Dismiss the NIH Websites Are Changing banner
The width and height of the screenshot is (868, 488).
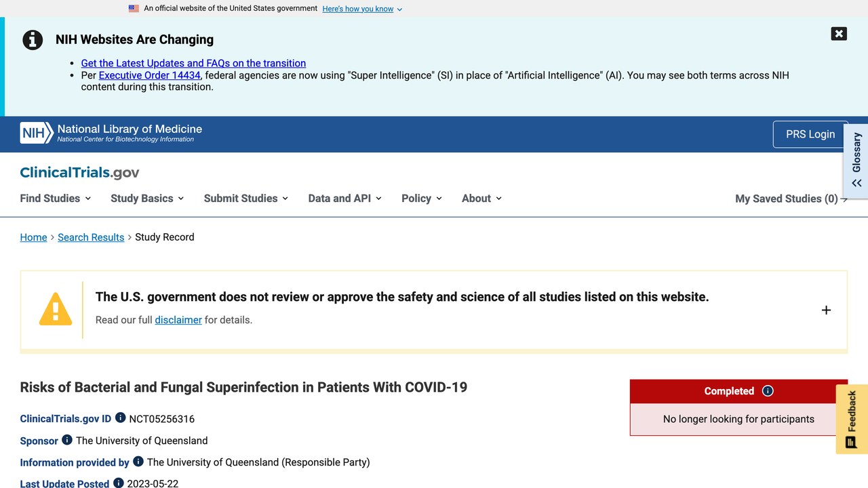839,34
